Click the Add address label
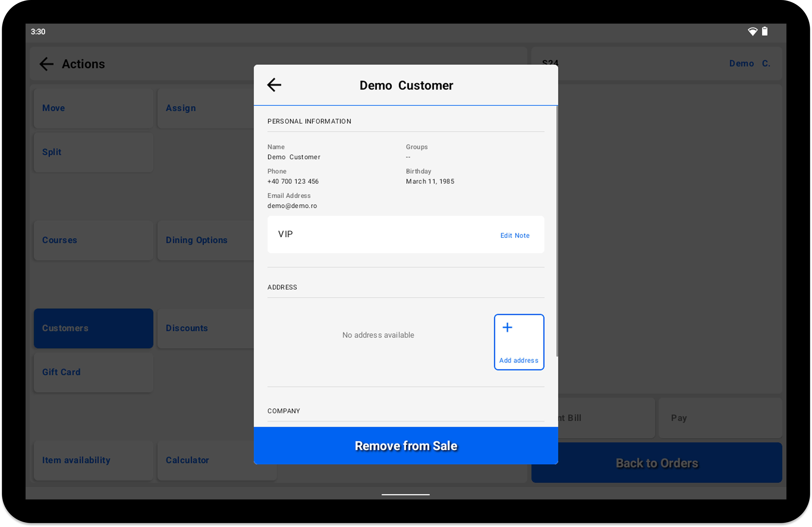This screenshot has height=527, width=812. pos(519,360)
